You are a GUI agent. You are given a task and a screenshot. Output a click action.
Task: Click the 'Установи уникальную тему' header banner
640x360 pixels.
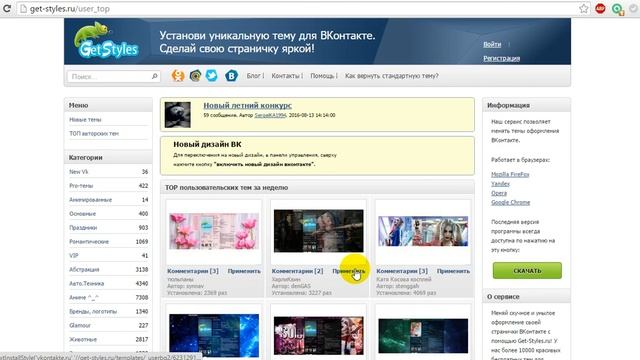pos(267,42)
